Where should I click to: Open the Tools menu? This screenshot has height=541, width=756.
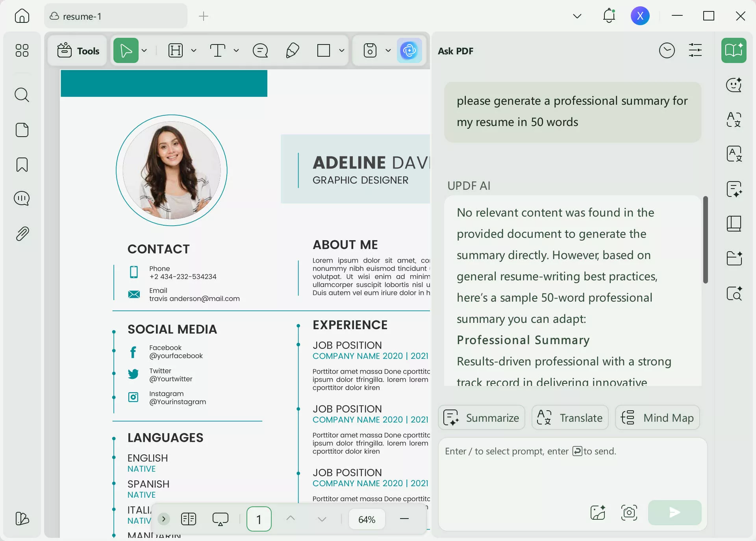77,50
